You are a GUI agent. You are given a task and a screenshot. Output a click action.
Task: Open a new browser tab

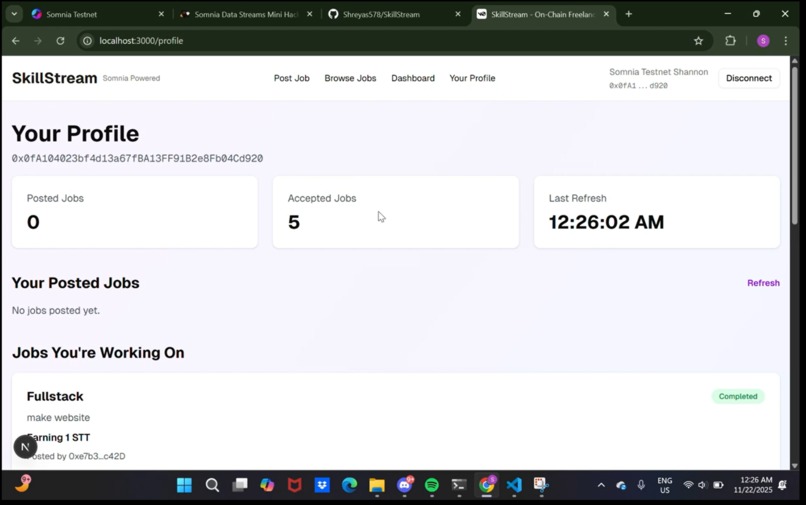[x=628, y=14]
